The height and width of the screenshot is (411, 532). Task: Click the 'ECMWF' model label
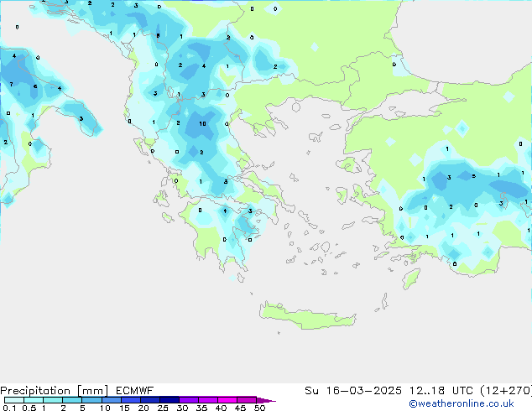[134, 391]
